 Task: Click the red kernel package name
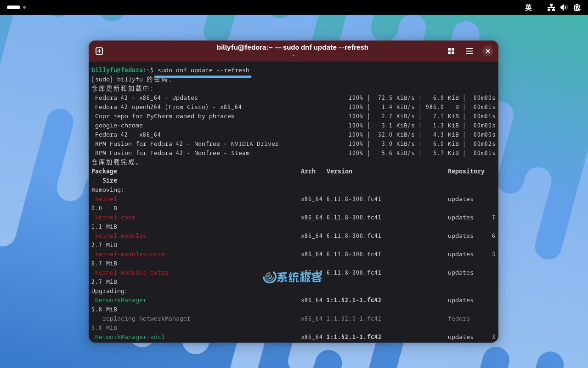pyautogui.click(x=106, y=199)
